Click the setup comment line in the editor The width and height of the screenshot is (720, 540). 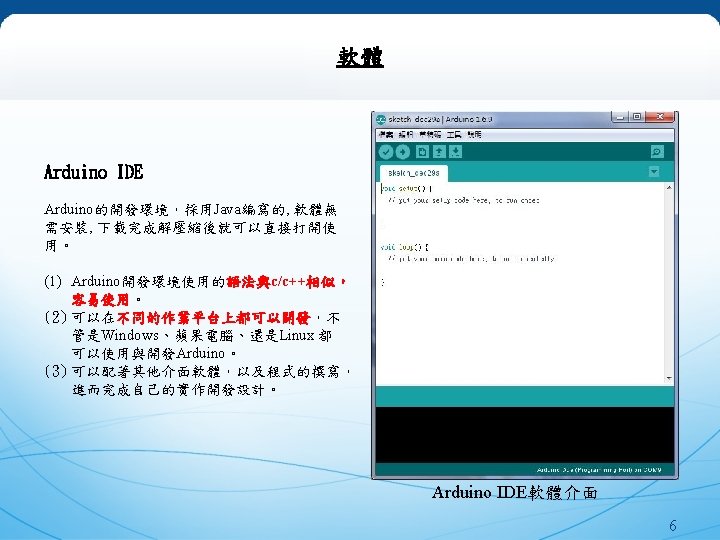point(464,200)
